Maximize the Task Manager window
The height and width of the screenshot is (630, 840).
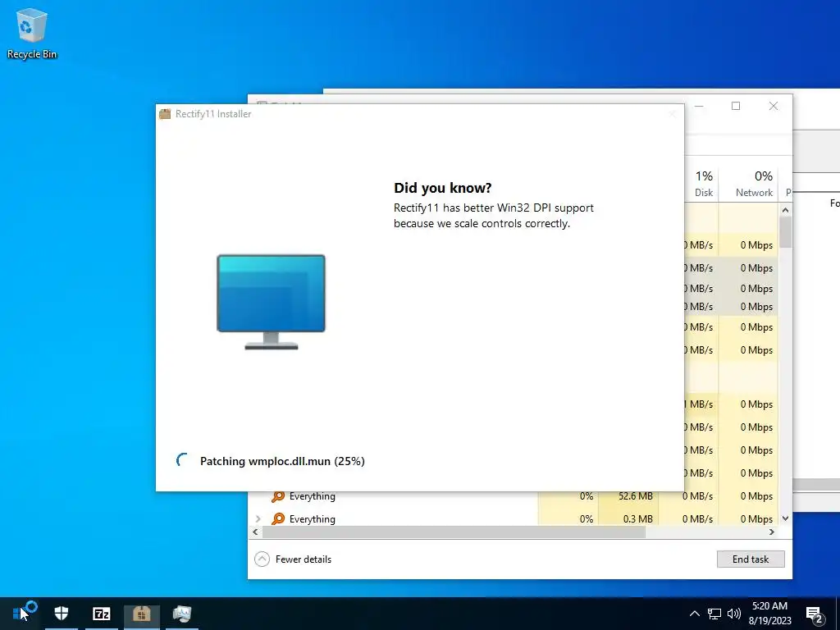[x=736, y=106]
